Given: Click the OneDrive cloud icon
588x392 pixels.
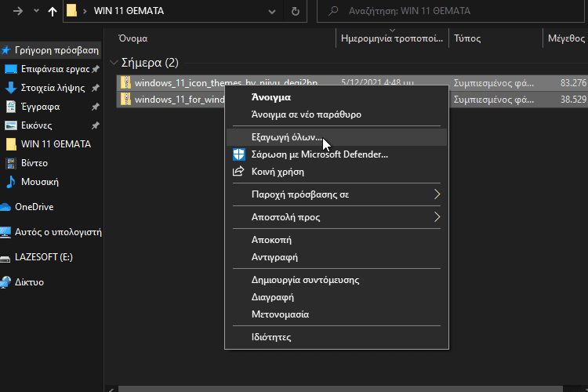Looking at the screenshot, I should (x=5, y=207).
